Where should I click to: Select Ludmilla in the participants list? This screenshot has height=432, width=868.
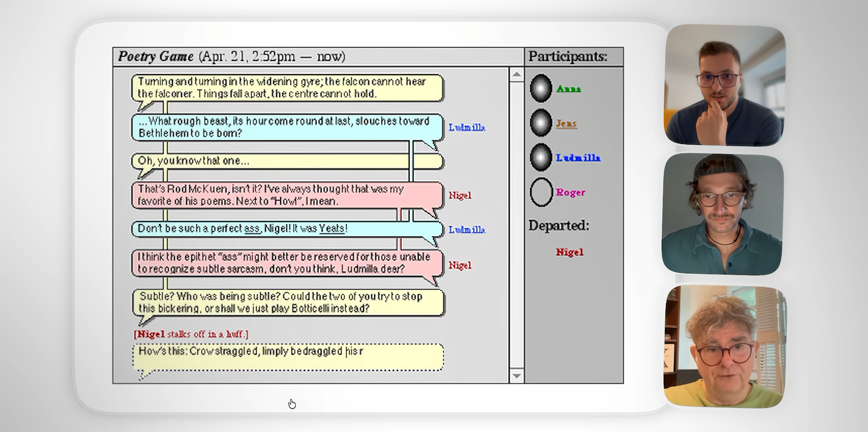point(578,158)
